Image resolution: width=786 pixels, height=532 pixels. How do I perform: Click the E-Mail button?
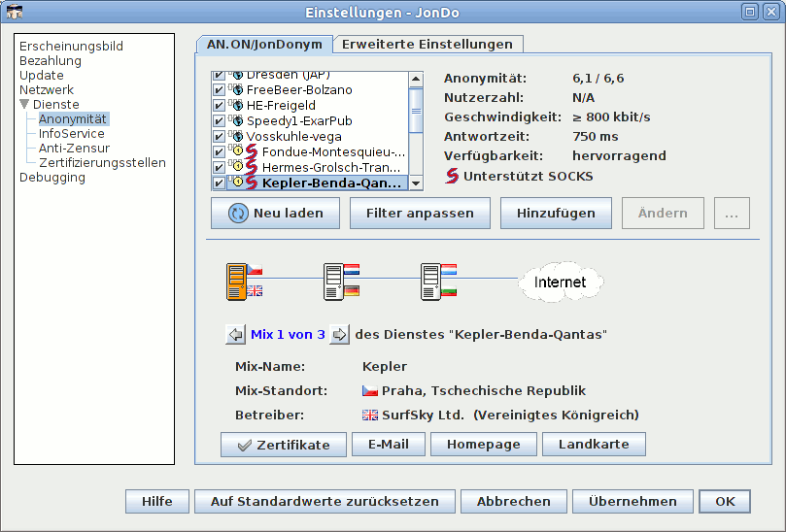tap(389, 445)
